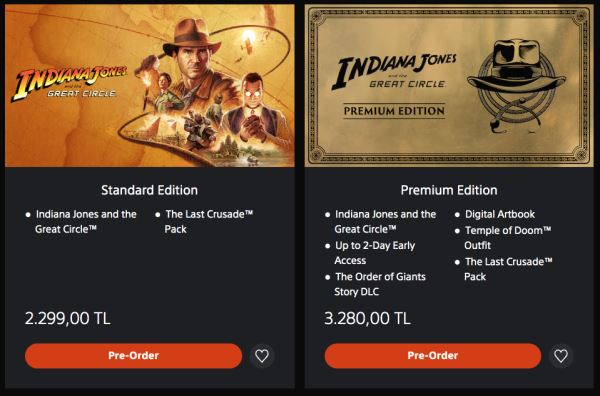Viewport: 600px width, 396px height.
Task: Pre-Order the Standard Edition
Action: point(134,356)
